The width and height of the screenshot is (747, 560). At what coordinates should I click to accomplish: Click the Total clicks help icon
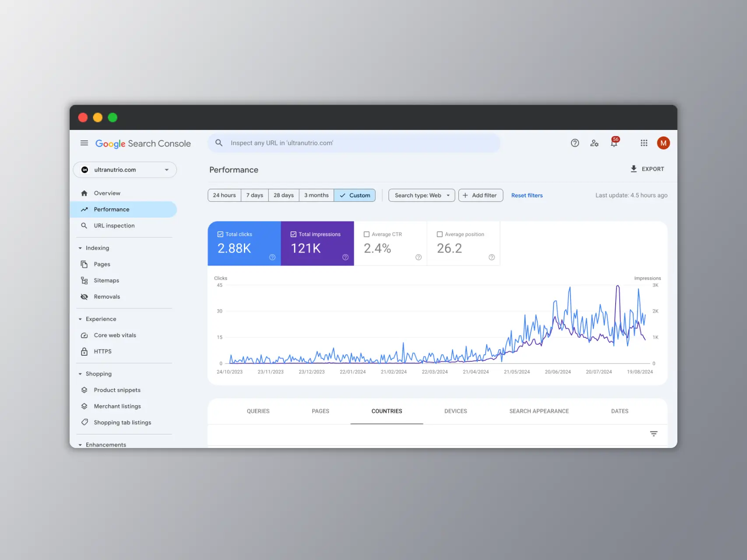pos(272,257)
